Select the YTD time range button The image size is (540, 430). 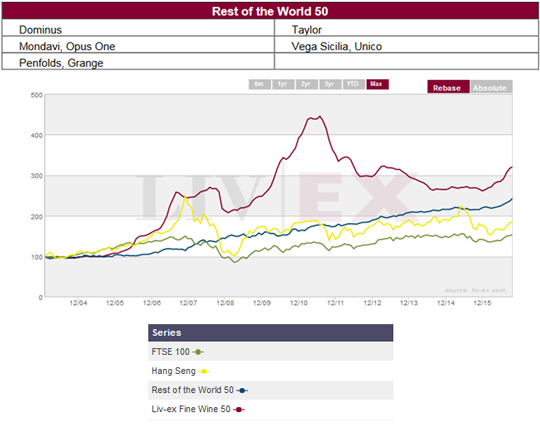pos(354,84)
